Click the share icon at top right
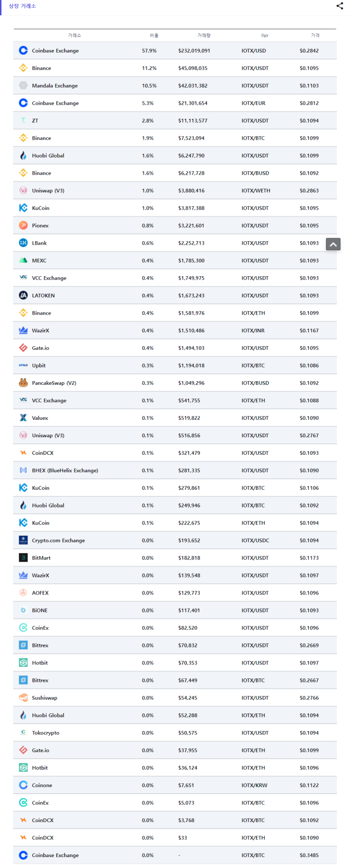This screenshot has height=868, width=350. [339, 6]
